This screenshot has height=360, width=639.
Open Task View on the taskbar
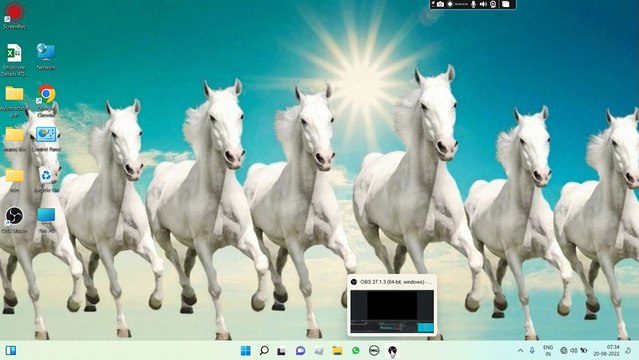[x=282, y=351]
